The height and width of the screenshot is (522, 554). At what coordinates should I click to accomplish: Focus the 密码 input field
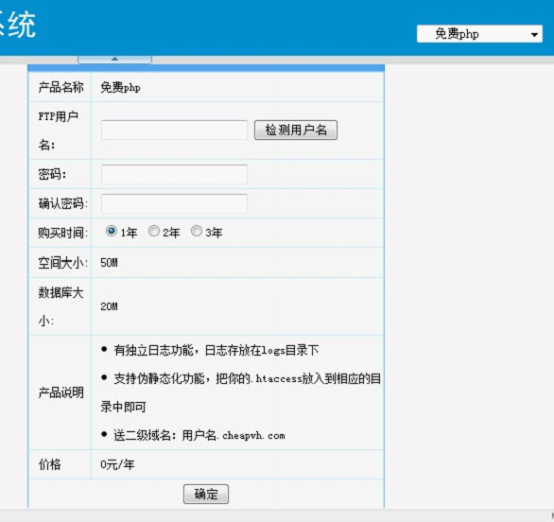click(174, 174)
